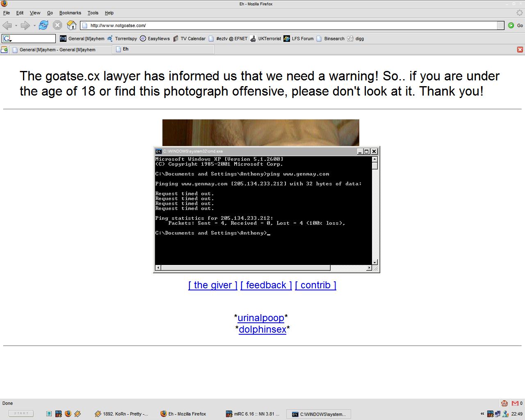Viewport: 525px width, 420px height.
Task: Click the cmd window scroll up arrow
Action: click(374, 159)
